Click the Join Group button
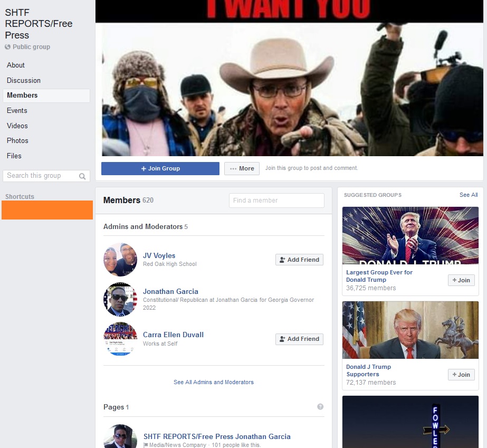The height and width of the screenshot is (448, 487). 160,168
